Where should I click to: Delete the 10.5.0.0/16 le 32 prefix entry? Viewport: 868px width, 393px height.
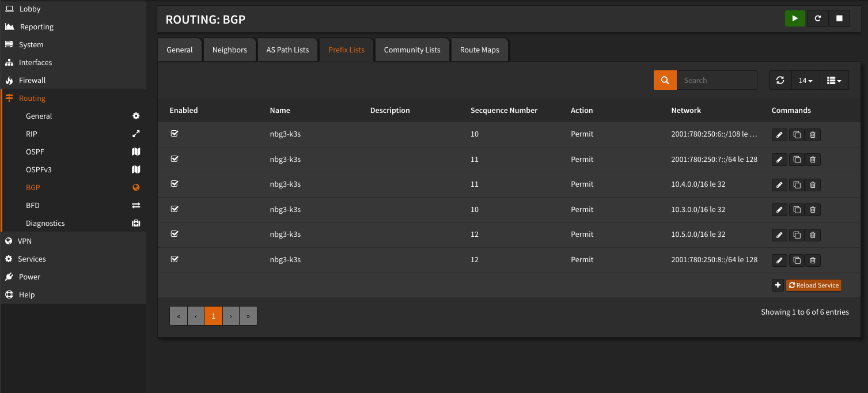(x=813, y=235)
